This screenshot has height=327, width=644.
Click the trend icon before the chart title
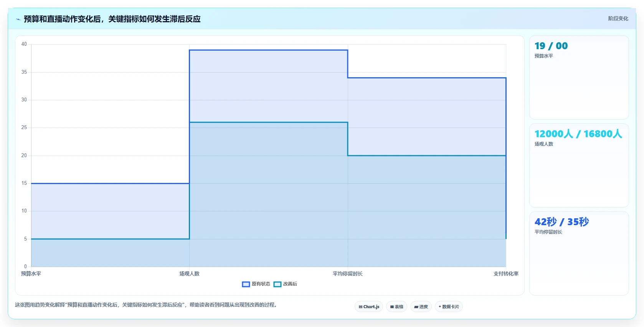(18, 19)
